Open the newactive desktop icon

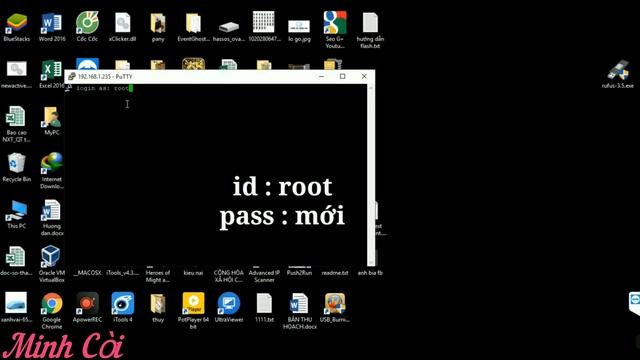point(17,74)
